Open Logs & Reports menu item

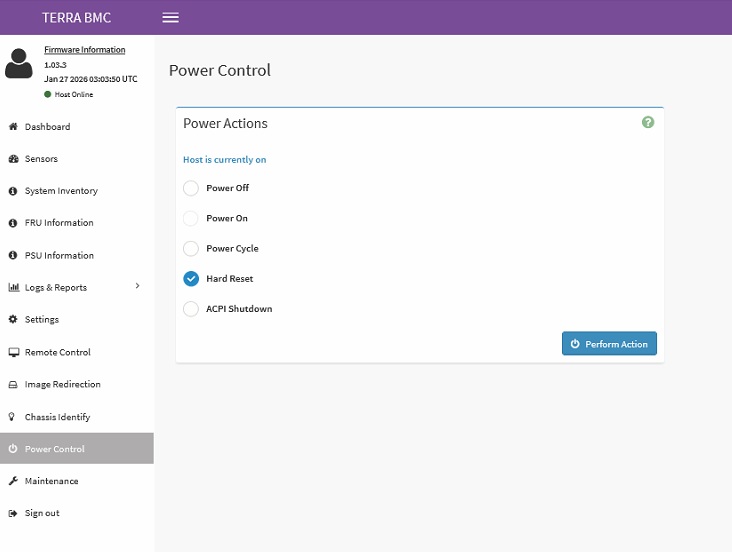click(77, 287)
